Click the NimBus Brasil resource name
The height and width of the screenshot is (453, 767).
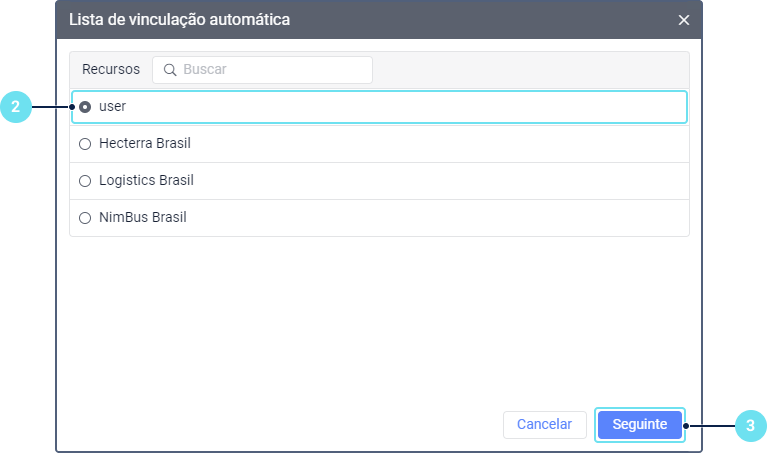[143, 218]
